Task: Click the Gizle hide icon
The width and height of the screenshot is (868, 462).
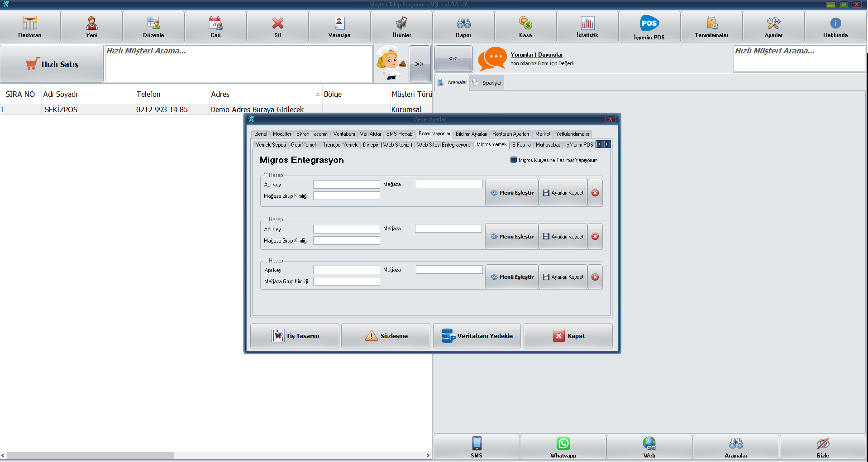Action: (x=823, y=447)
